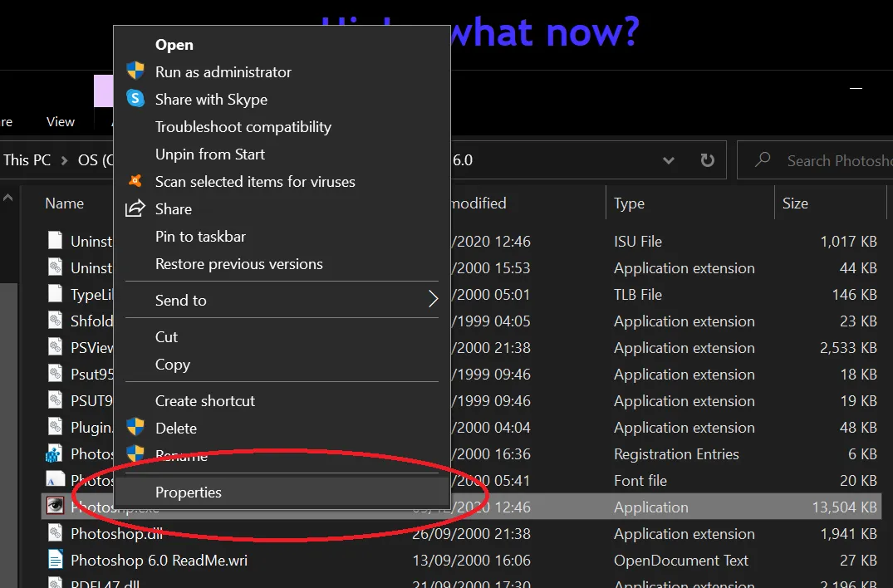Click the Photoshop.dll file icon
This screenshot has height=588, width=893.
(x=55, y=534)
